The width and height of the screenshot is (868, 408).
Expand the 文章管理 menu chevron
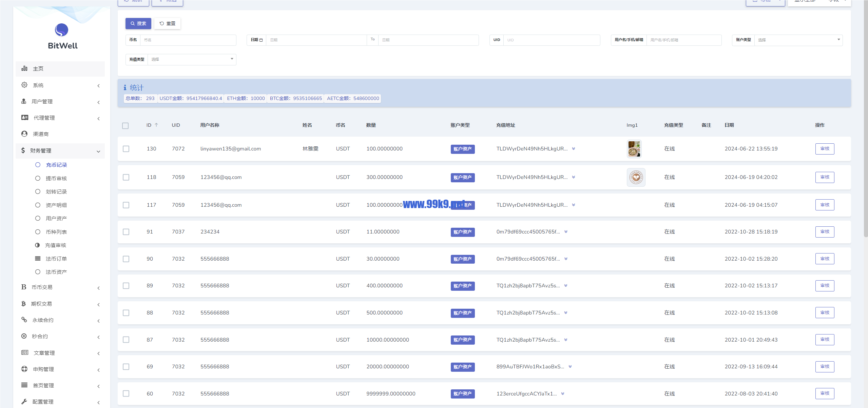coord(99,353)
